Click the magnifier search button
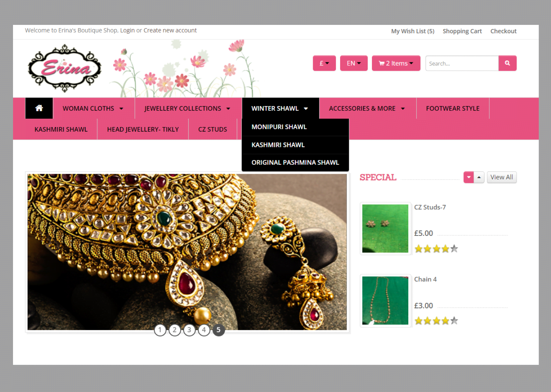This screenshot has height=392, width=551. pyautogui.click(x=507, y=63)
